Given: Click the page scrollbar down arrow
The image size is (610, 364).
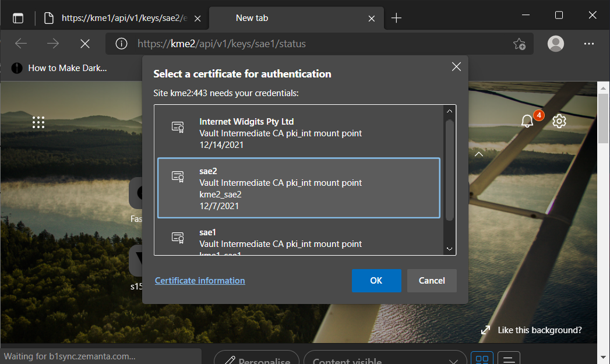Looking at the screenshot, I should pos(604,357).
